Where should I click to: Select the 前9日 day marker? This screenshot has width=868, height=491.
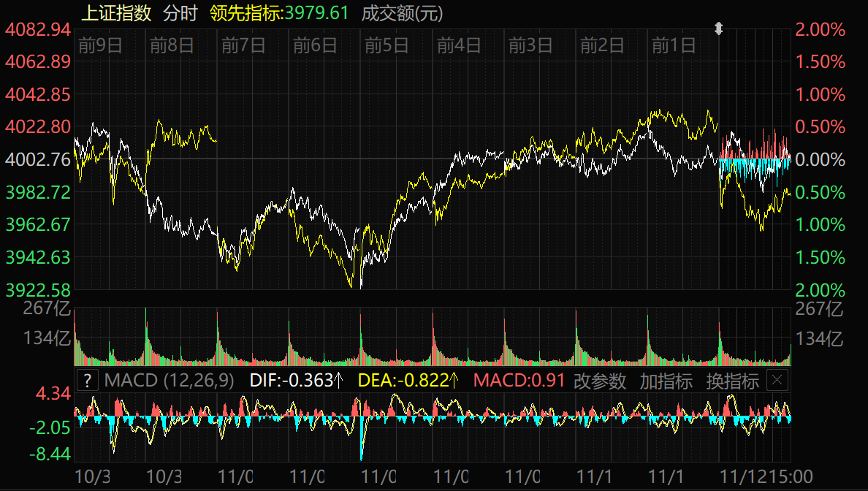[x=100, y=46]
